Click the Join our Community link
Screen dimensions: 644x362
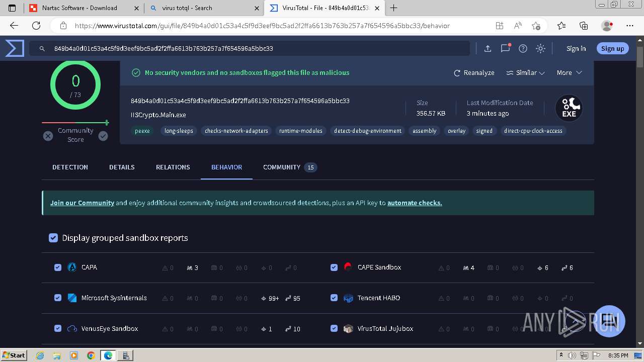pos(82,203)
